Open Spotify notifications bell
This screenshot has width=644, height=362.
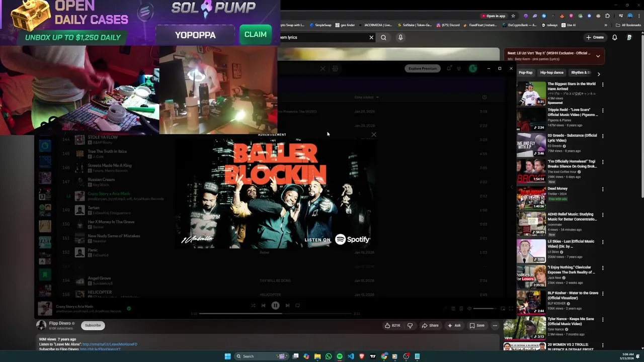pos(449,68)
